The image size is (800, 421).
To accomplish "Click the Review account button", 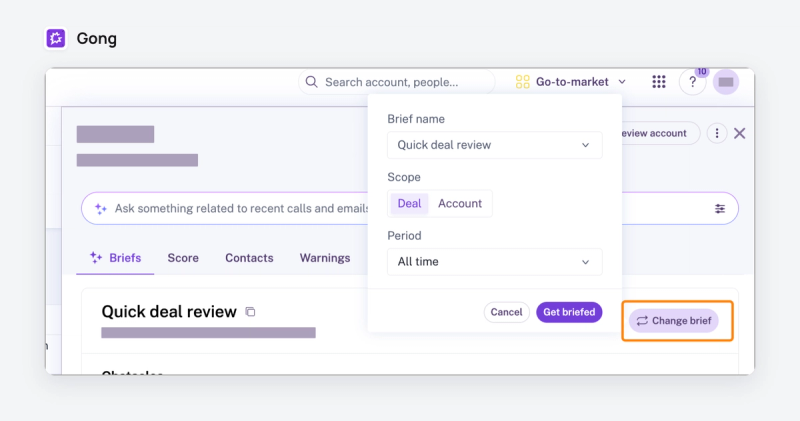I will tap(660, 133).
